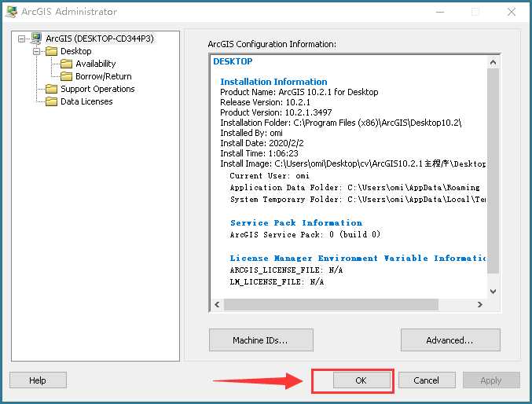Click the Application Data Folder line
This screenshot has height=404, width=532.
[x=354, y=188]
